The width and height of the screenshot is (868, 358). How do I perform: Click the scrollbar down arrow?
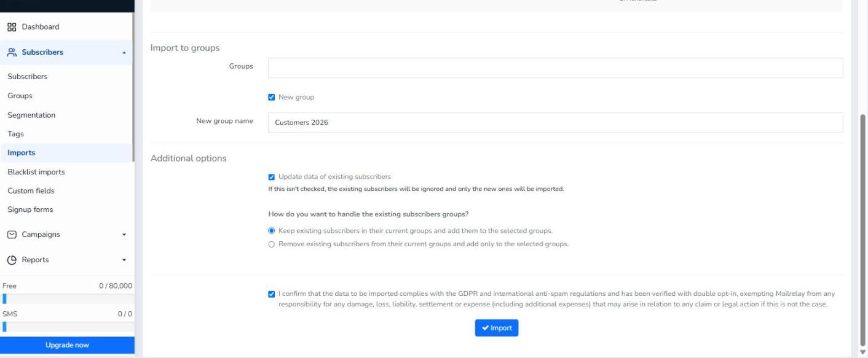(x=863, y=352)
